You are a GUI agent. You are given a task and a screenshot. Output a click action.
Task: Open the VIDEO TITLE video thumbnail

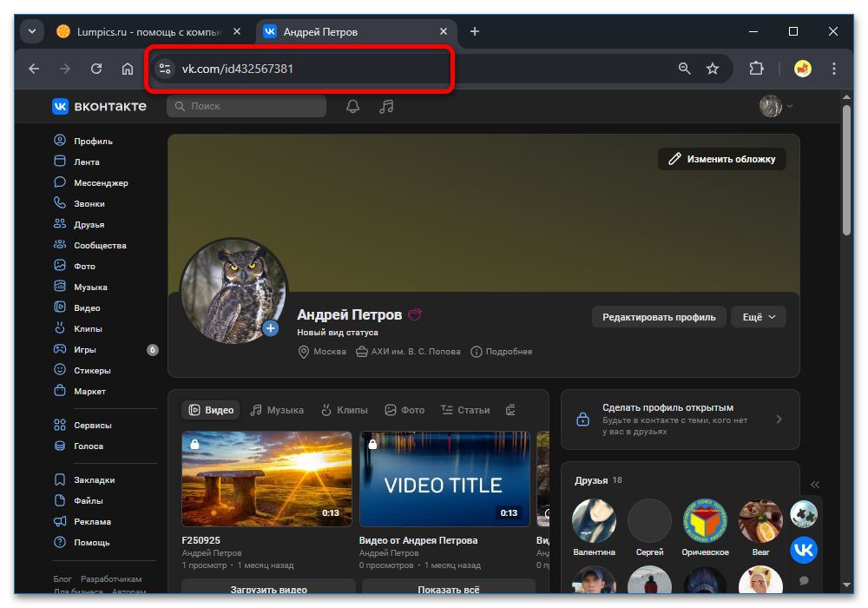coord(444,479)
